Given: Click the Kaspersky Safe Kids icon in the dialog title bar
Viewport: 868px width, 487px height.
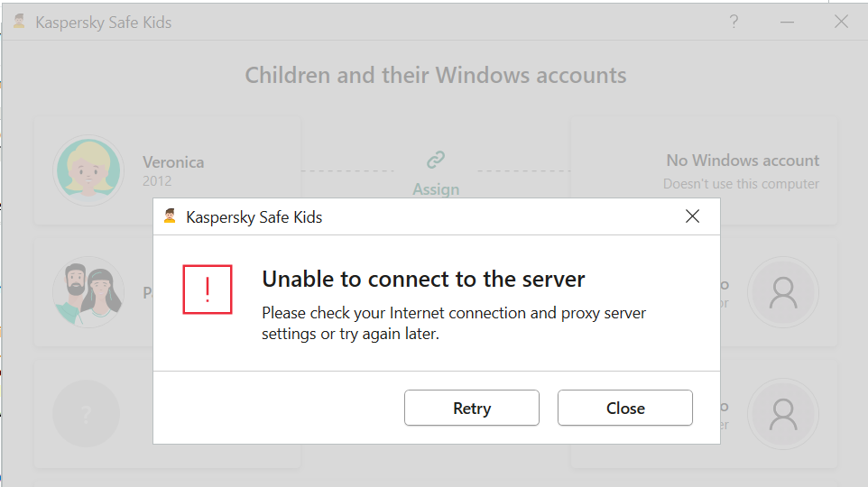Looking at the screenshot, I should [x=170, y=216].
